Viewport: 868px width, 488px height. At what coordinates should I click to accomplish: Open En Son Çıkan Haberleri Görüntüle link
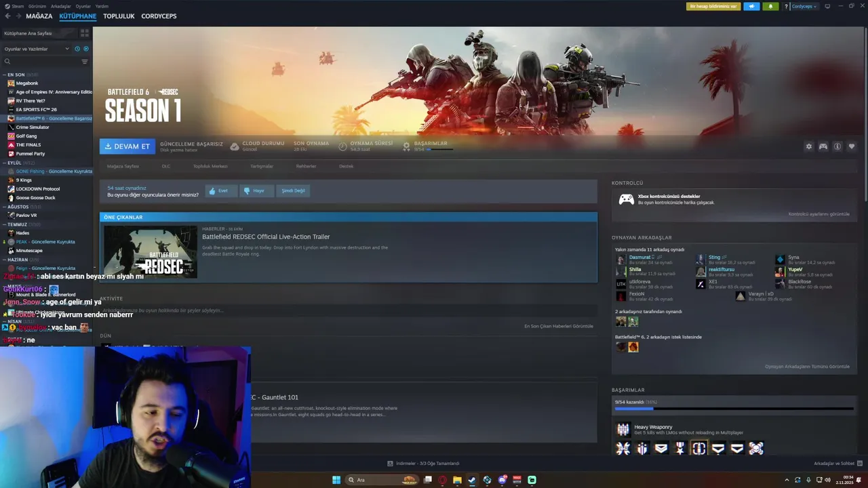pos(559,326)
